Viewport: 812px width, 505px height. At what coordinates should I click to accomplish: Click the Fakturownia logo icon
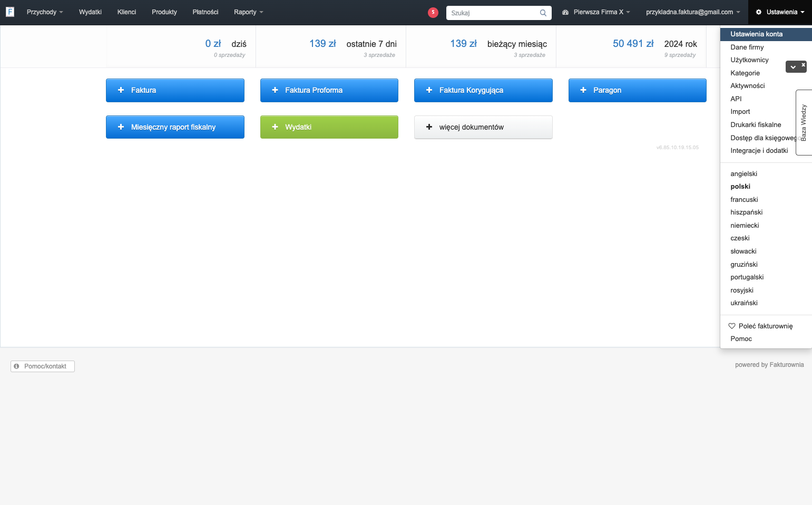point(10,12)
